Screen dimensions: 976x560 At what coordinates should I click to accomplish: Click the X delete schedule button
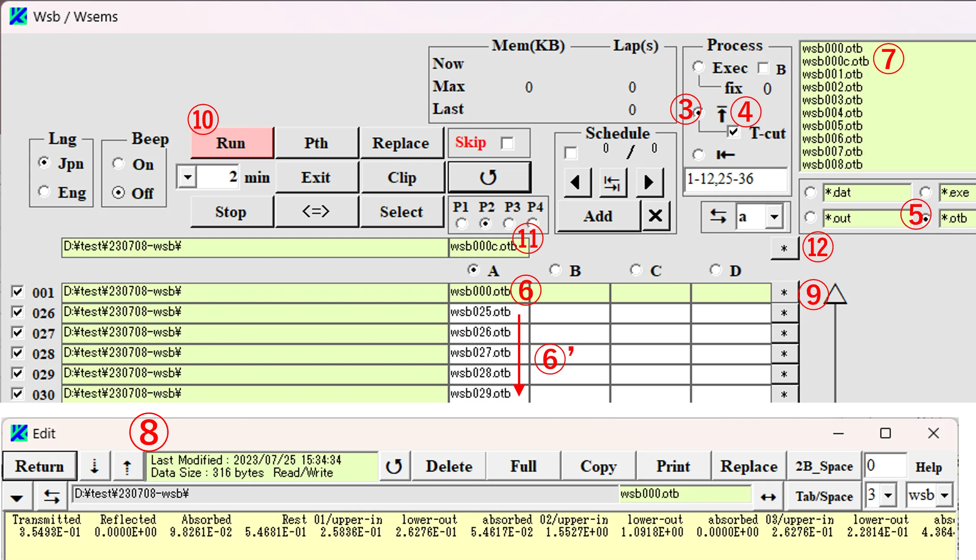(x=655, y=216)
